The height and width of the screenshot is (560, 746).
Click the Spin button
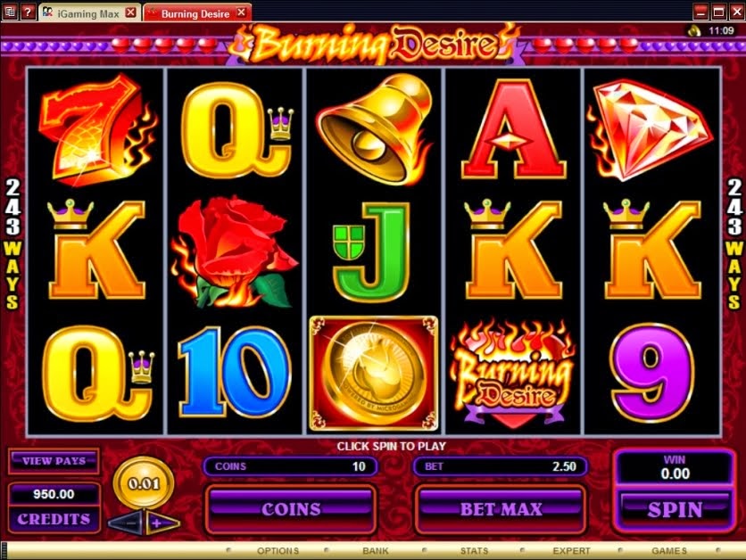(675, 509)
